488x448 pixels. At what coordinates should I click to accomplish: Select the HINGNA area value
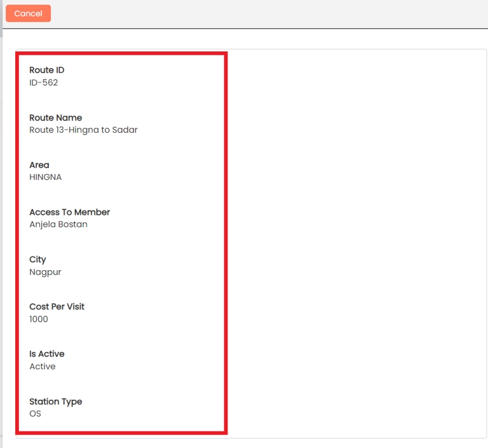tap(45, 177)
